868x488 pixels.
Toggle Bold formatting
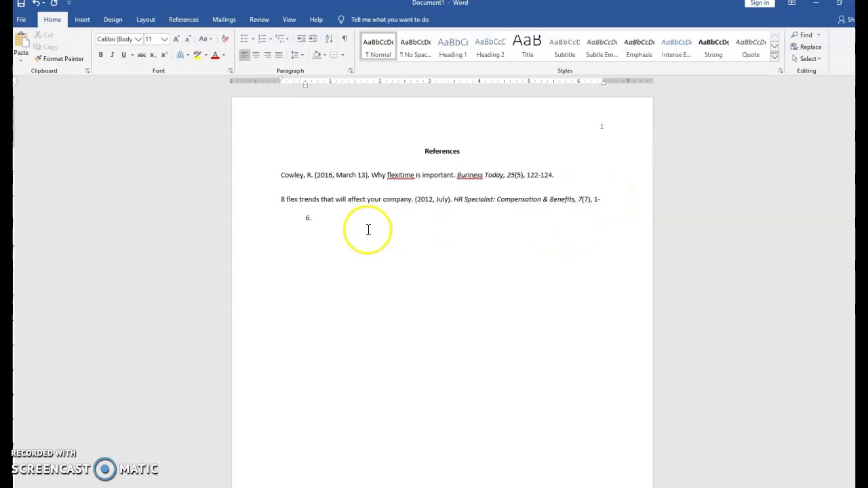[x=100, y=55]
